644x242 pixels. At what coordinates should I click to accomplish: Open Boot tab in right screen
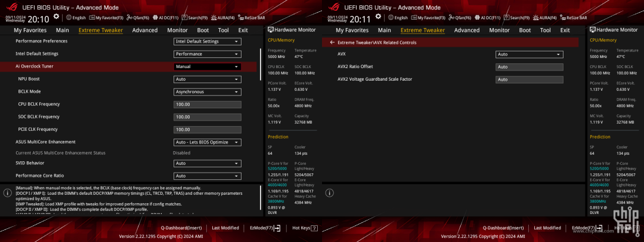point(525,30)
